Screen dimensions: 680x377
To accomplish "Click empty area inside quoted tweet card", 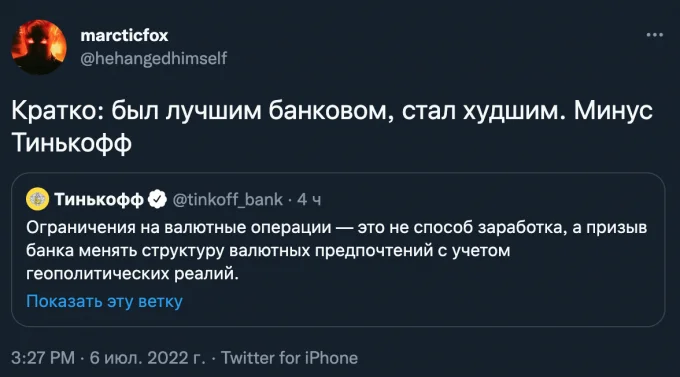I will click(x=434, y=301).
